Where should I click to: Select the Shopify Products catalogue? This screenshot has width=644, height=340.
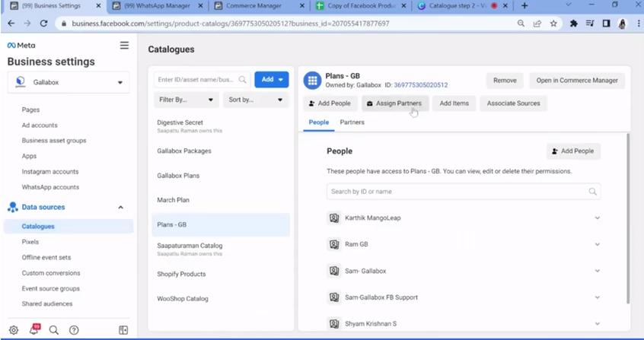coord(221,275)
